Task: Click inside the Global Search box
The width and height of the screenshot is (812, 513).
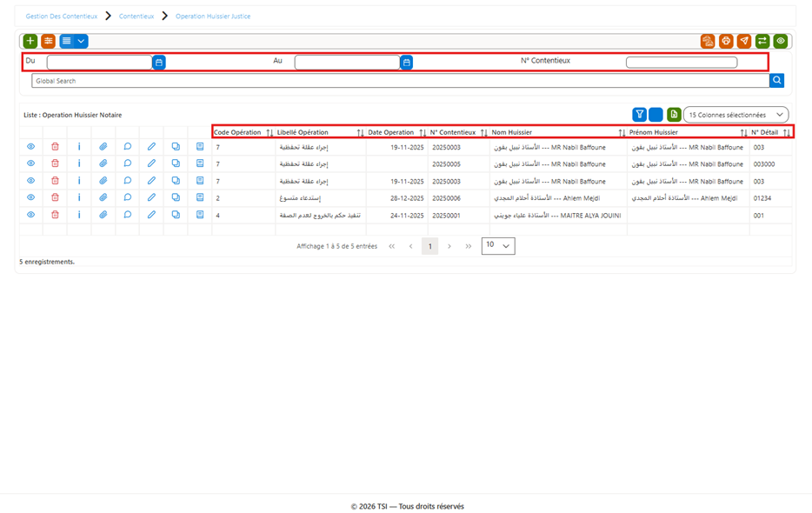Action: (400, 81)
